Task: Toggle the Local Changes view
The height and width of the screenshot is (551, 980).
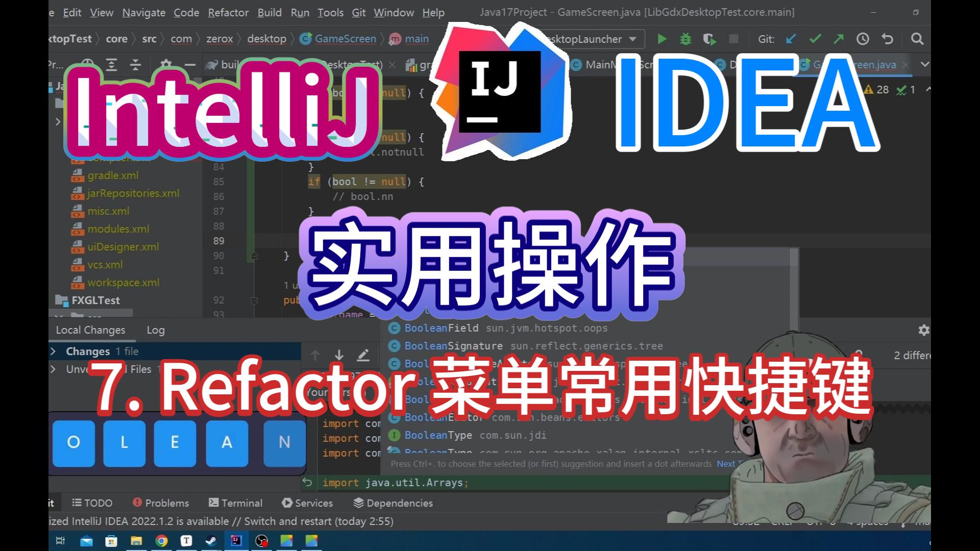Action: 91,330
